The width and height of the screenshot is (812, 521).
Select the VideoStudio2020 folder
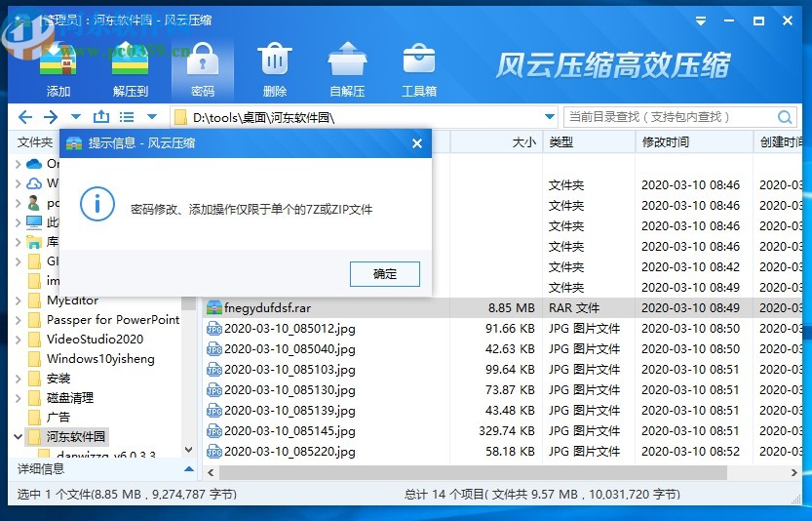pos(95,340)
